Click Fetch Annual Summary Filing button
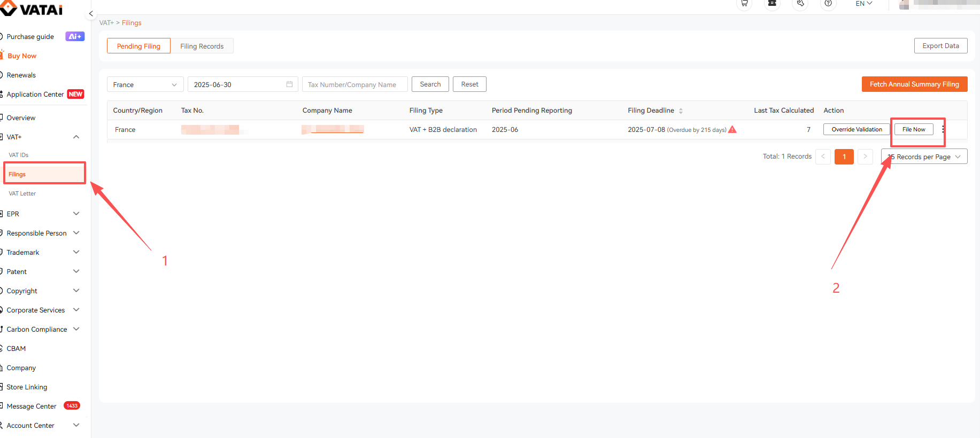Viewport: 980px width, 438px height. tap(914, 84)
